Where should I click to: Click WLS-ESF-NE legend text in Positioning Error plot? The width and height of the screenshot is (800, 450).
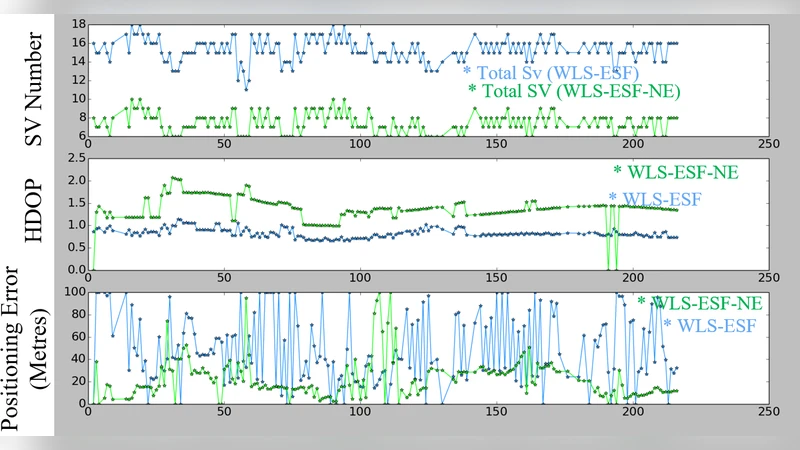pyautogui.click(x=708, y=302)
